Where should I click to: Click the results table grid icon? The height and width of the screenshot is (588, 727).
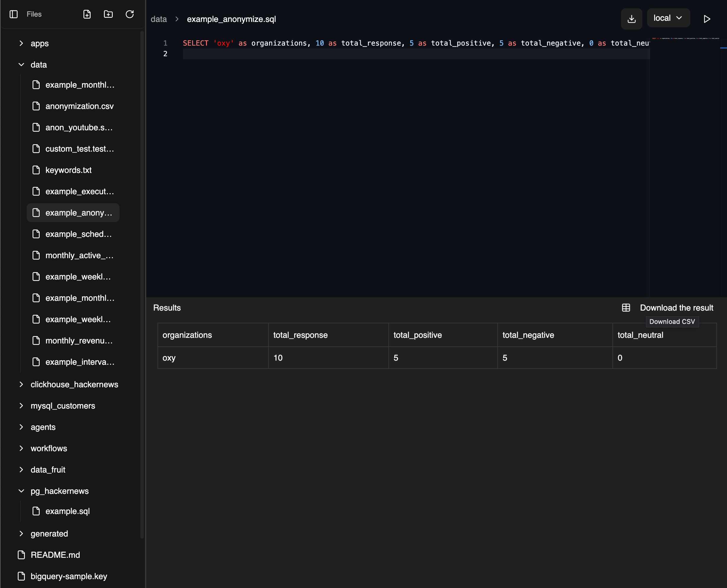(x=626, y=308)
